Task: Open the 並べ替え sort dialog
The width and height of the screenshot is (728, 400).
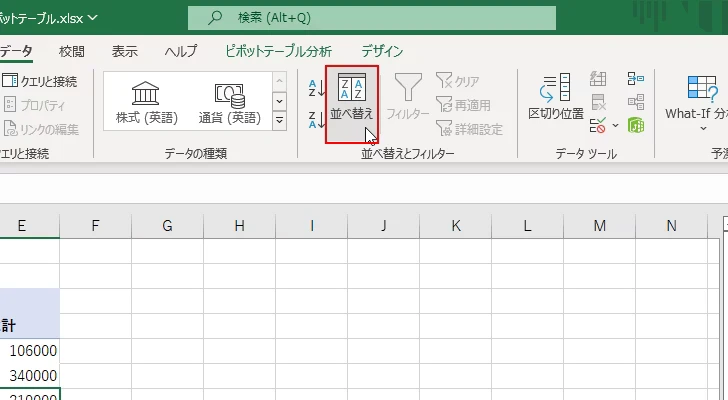Action: click(352, 104)
